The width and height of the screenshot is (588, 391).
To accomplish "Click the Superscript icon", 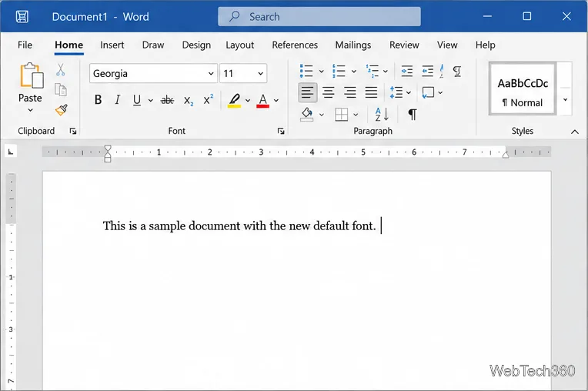I will pos(209,100).
